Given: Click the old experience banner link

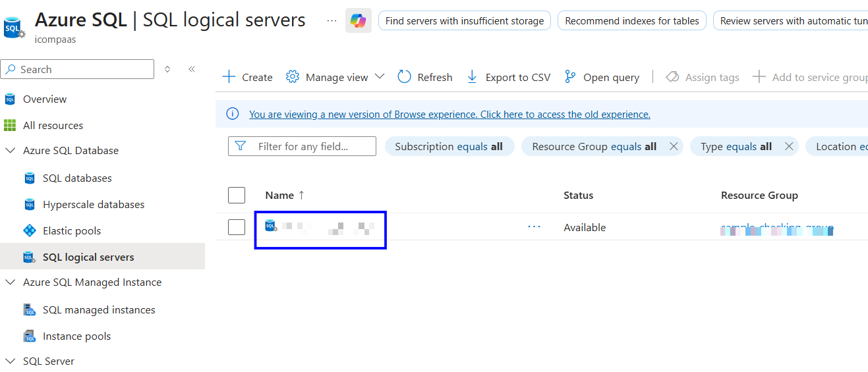Looking at the screenshot, I should [x=449, y=114].
